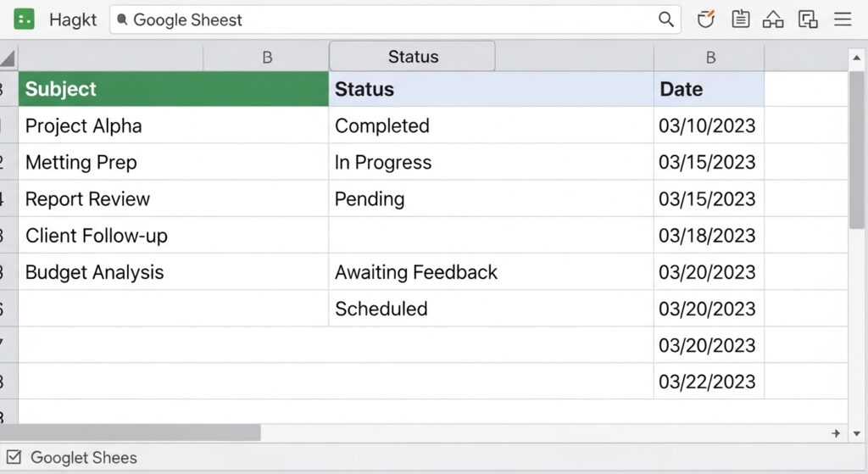Toggle the Googlet Shees checkbox
Viewport: 868px width, 474px height.
[x=14, y=458]
